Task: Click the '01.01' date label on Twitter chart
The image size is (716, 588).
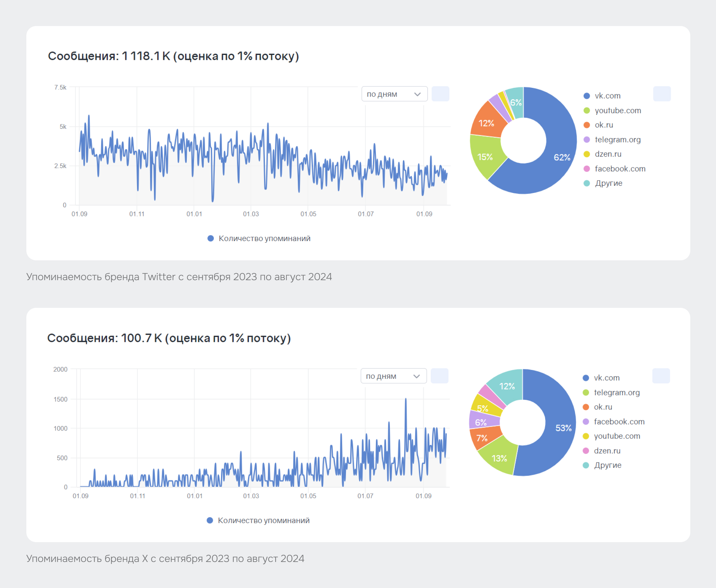Action: click(x=194, y=214)
